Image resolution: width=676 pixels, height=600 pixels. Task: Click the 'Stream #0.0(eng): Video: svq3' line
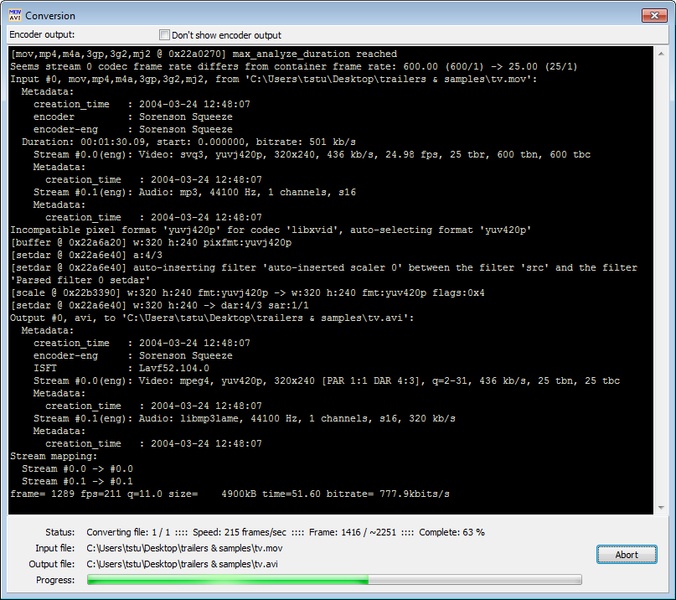coord(312,154)
